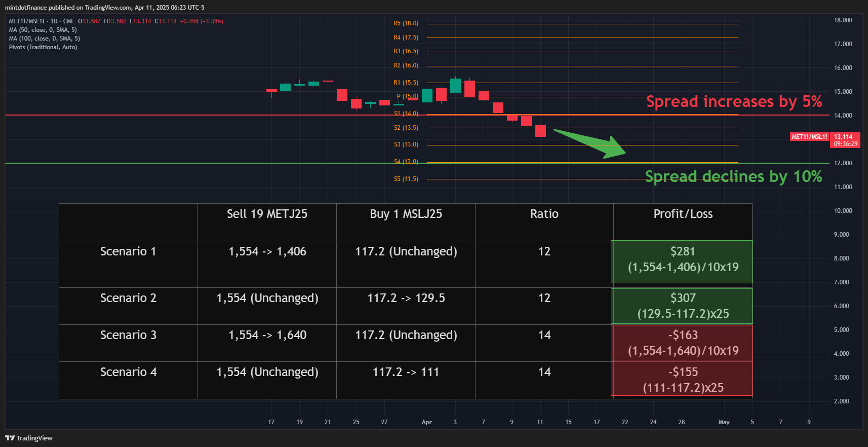Click the R1 (15.5) pivot label
Screen dimensions: 868x447
point(406,83)
